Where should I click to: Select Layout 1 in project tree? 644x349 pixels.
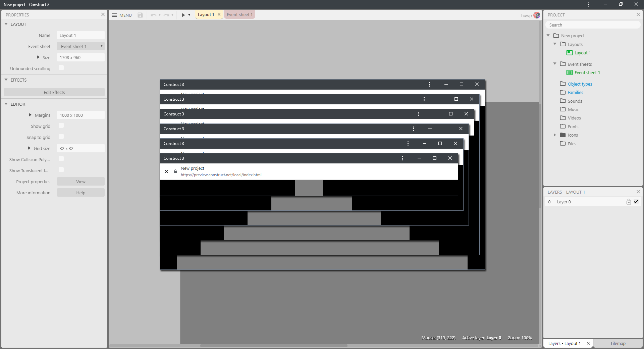(x=583, y=53)
